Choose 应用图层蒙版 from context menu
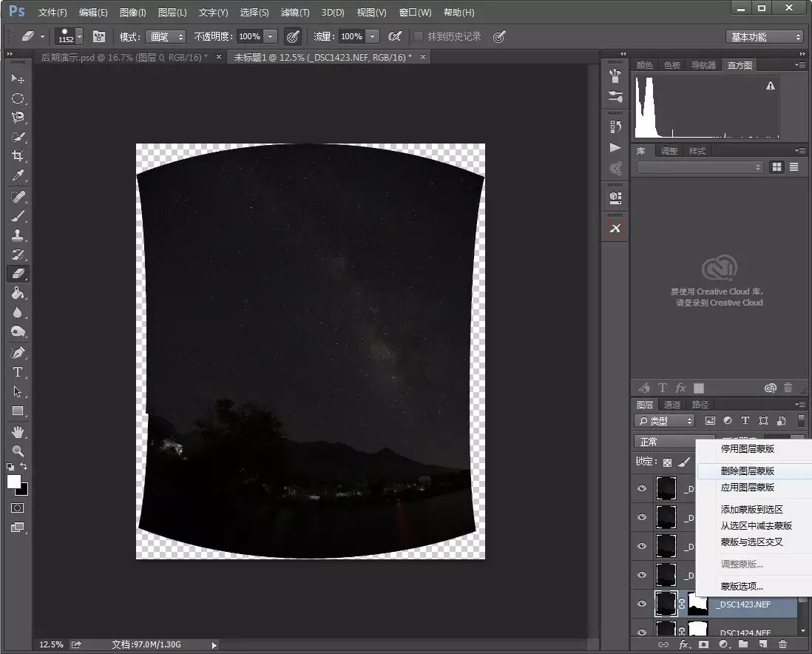This screenshot has width=812, height=654. 747,487
